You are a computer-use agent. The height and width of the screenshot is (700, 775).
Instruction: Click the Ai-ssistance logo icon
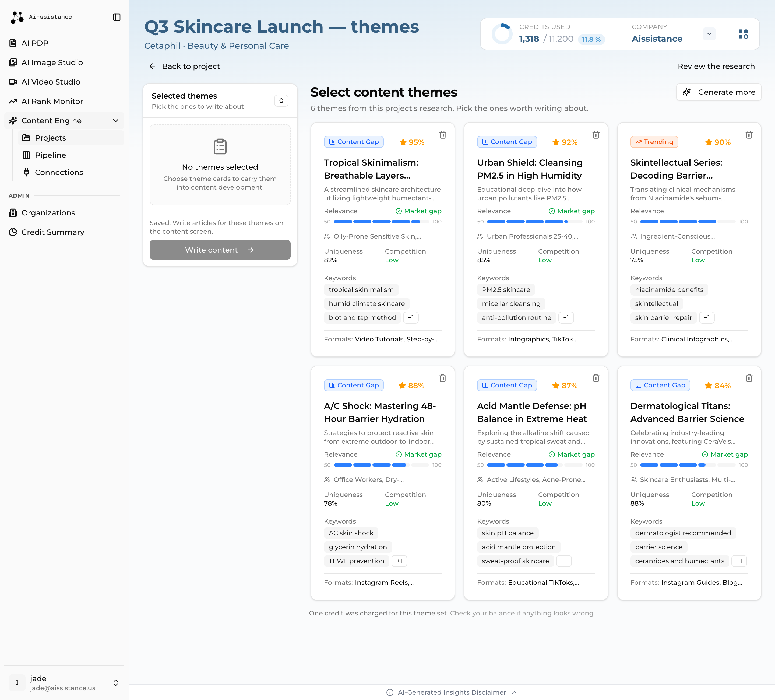[17, 17]
